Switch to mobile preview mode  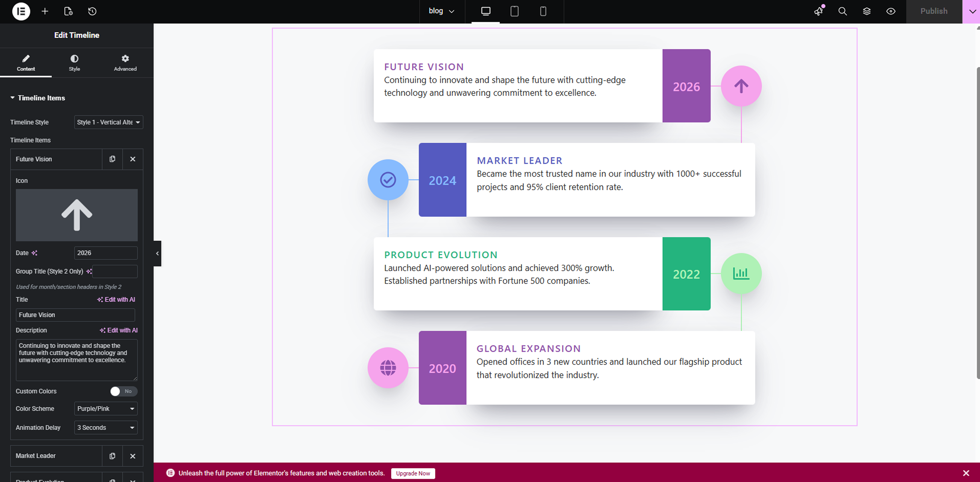543,11
